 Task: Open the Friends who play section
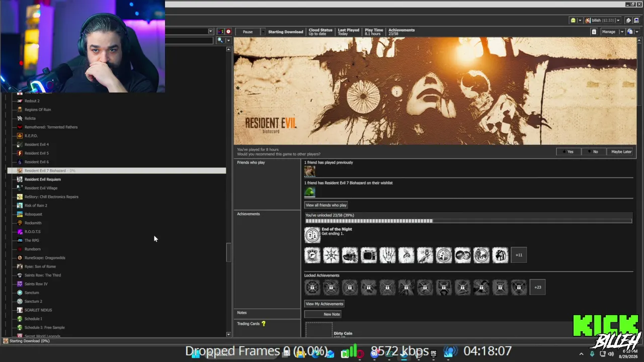(x=251, y=162)
